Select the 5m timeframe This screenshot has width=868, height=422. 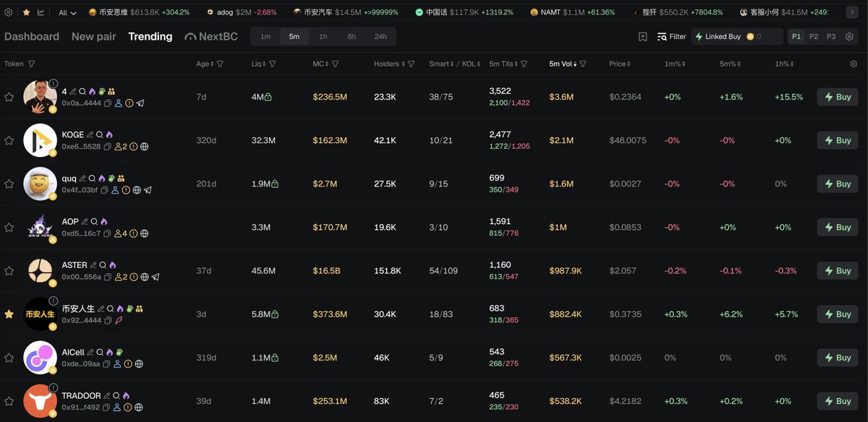[x=294, y=36]
